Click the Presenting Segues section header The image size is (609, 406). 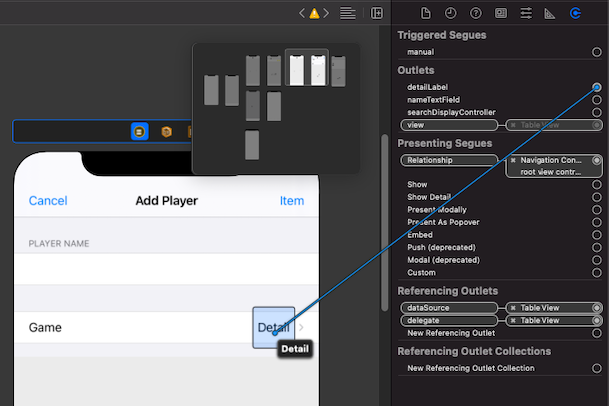[x=445, y=143]
